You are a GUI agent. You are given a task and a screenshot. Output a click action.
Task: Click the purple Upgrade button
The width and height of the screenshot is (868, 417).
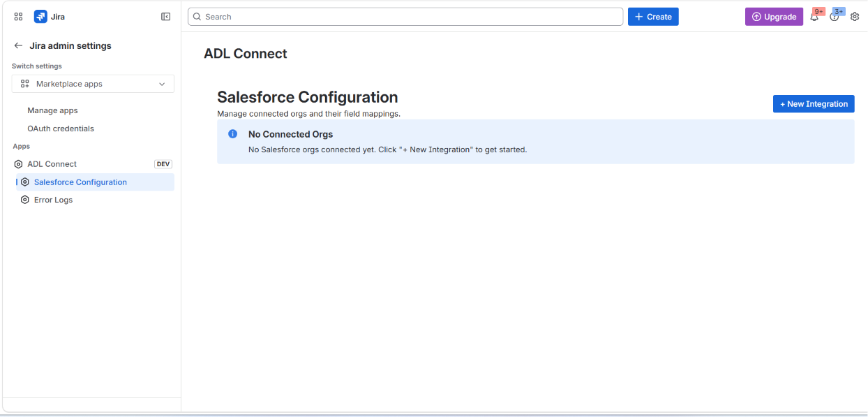(775, 17)
